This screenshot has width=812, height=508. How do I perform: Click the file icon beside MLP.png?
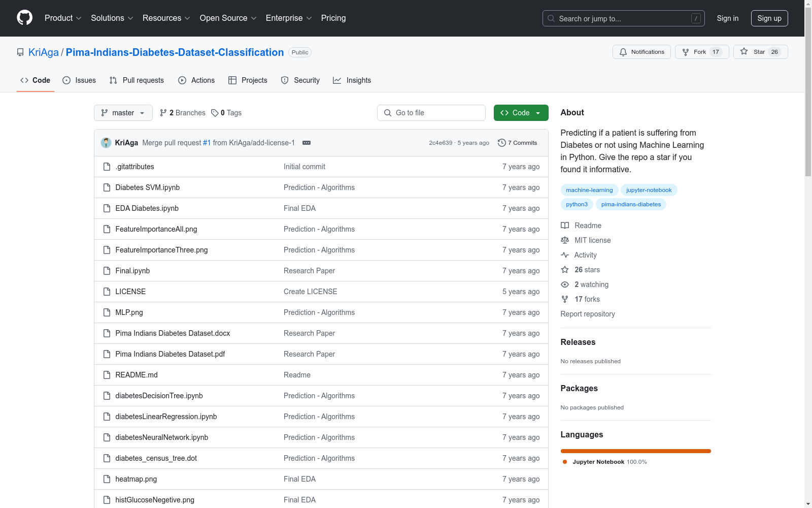coord(107,312)
